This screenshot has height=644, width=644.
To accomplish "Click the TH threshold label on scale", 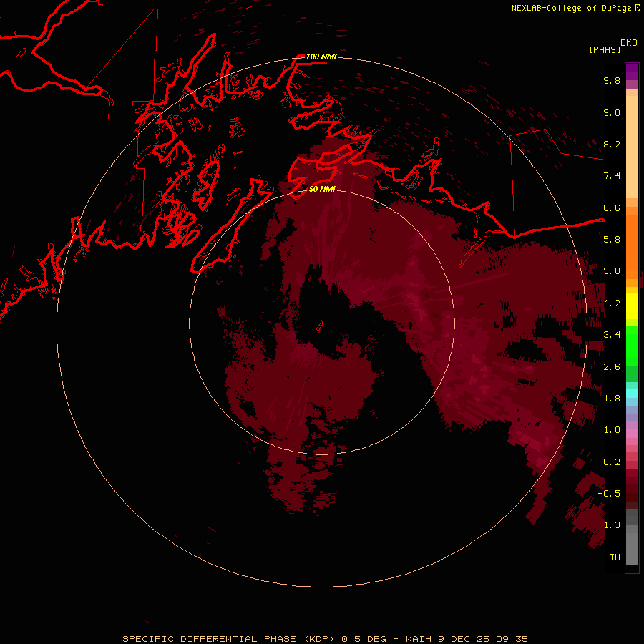I will (x=615, y=557).
